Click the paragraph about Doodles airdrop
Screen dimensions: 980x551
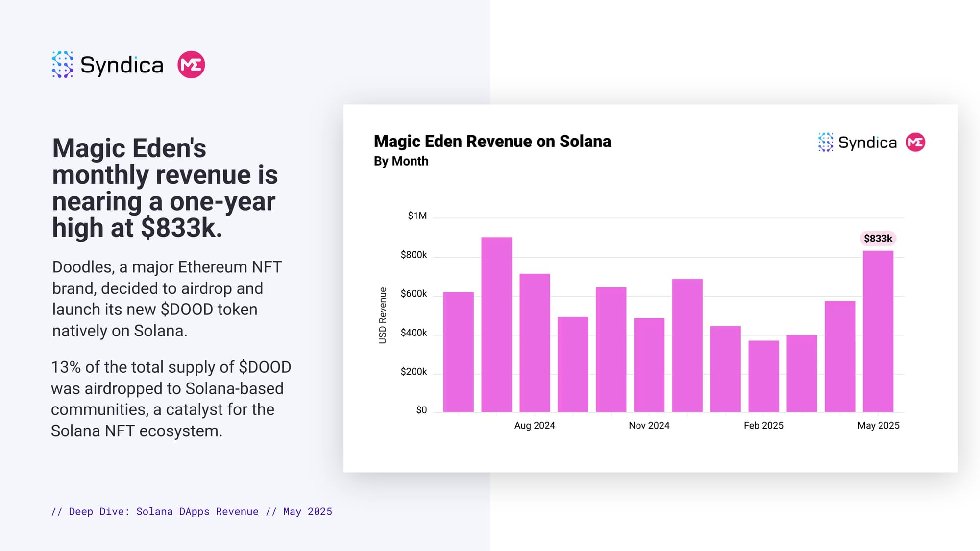(167, 299)
